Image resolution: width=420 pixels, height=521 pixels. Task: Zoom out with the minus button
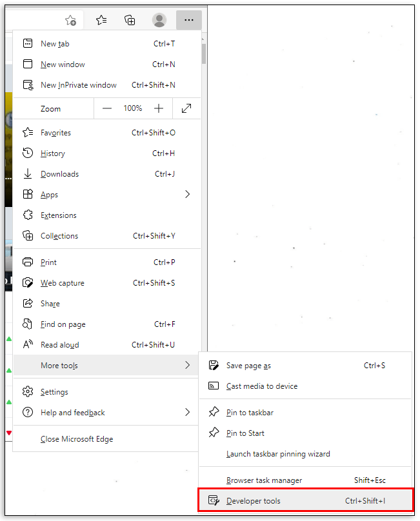pyautogui.click(x=107, y=109)
